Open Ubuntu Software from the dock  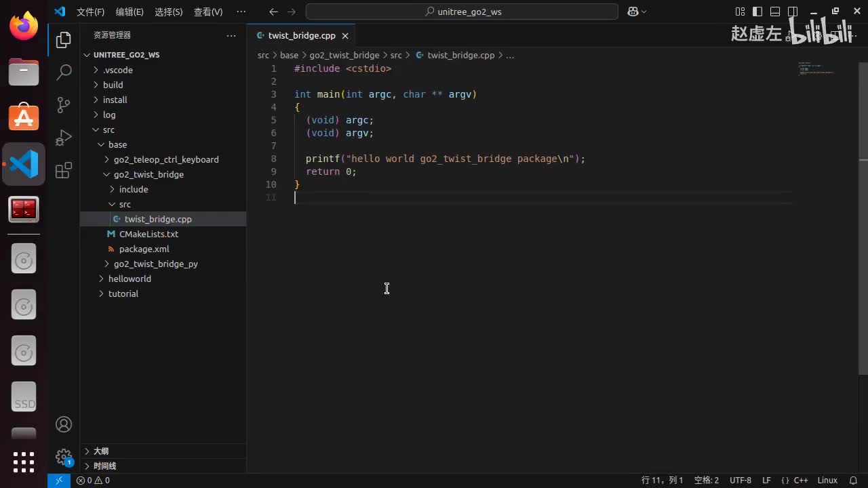[24, 117]
